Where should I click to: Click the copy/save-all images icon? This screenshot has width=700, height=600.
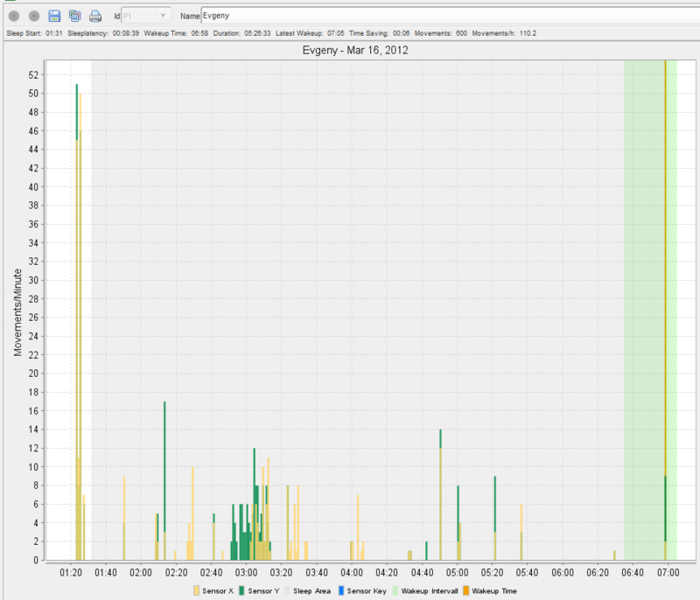[74, 16]
